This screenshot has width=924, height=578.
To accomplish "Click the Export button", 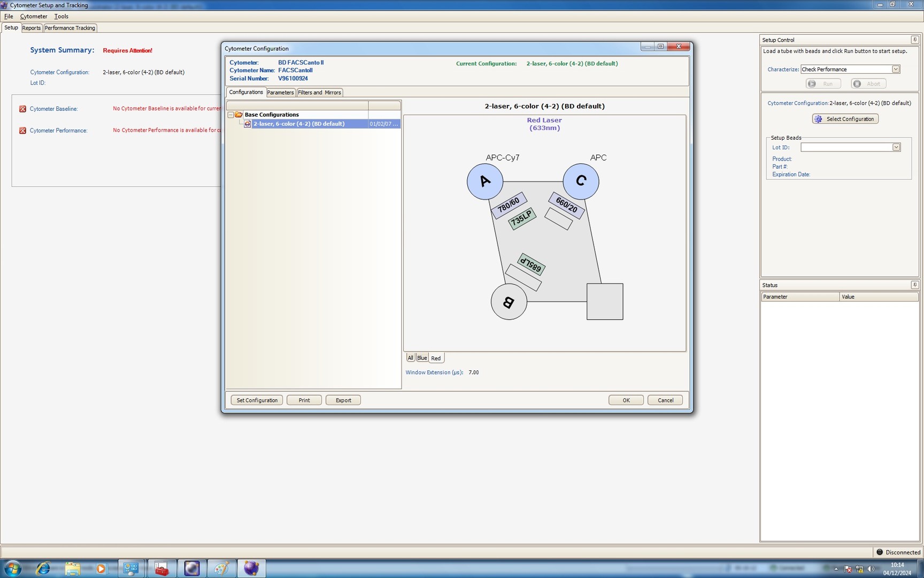I will click(343, 400).
